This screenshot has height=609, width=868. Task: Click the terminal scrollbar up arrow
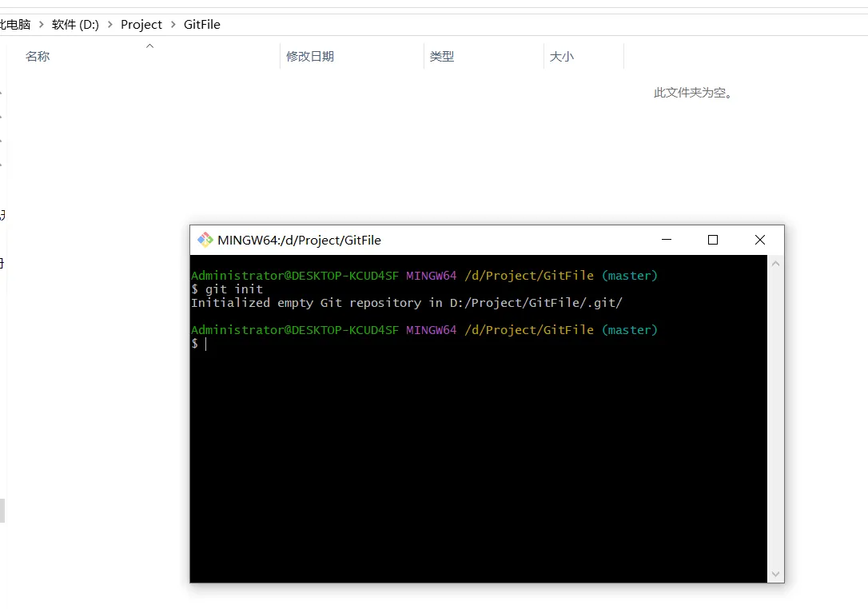coord(775,264)
